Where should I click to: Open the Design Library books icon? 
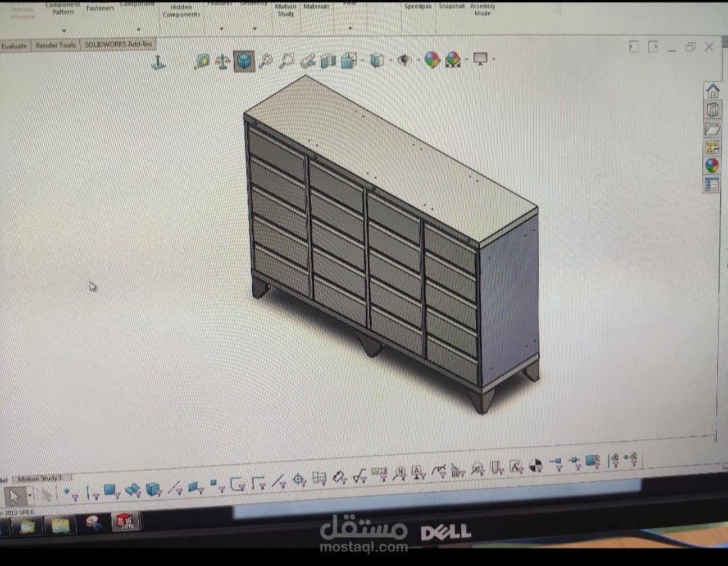point(712,109)
